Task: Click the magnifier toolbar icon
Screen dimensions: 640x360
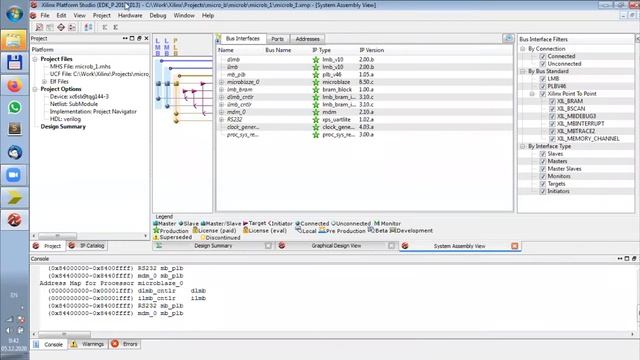Action: 39,27
